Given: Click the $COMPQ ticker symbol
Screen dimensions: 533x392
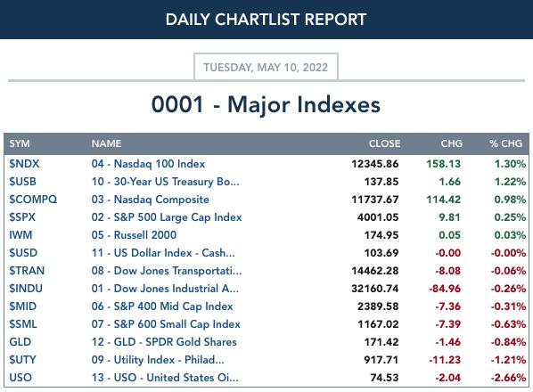Looking at the screenshot, I should pos(33,200).
